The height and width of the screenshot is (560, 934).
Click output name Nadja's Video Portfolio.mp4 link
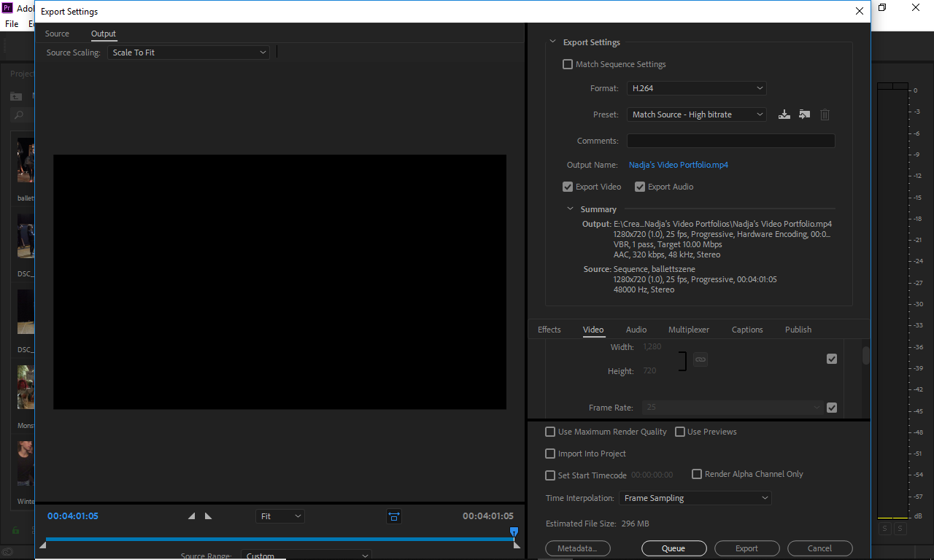pos(679,165)
